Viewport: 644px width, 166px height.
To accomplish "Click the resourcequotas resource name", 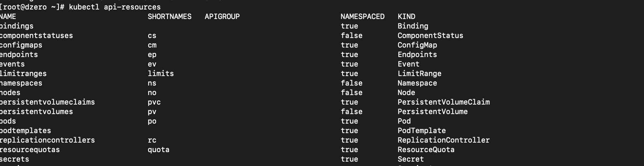I will click(x=30, y=150).
